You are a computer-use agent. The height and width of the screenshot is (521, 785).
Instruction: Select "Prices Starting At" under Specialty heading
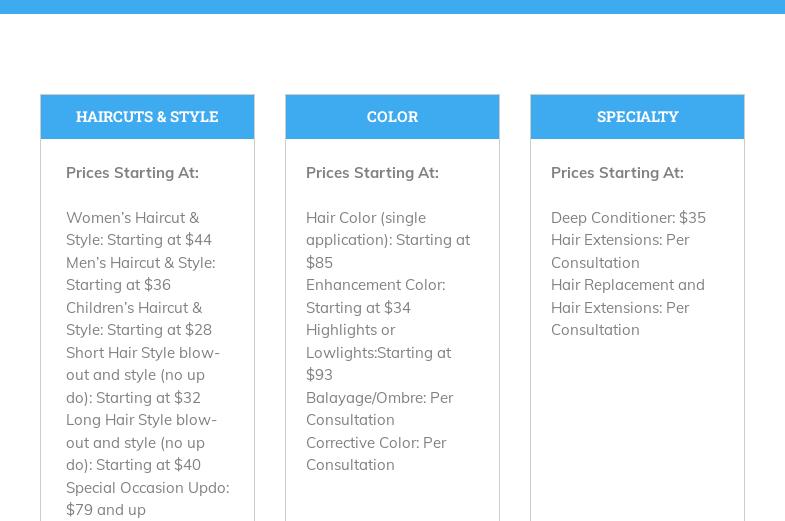(x=617, y=173)
